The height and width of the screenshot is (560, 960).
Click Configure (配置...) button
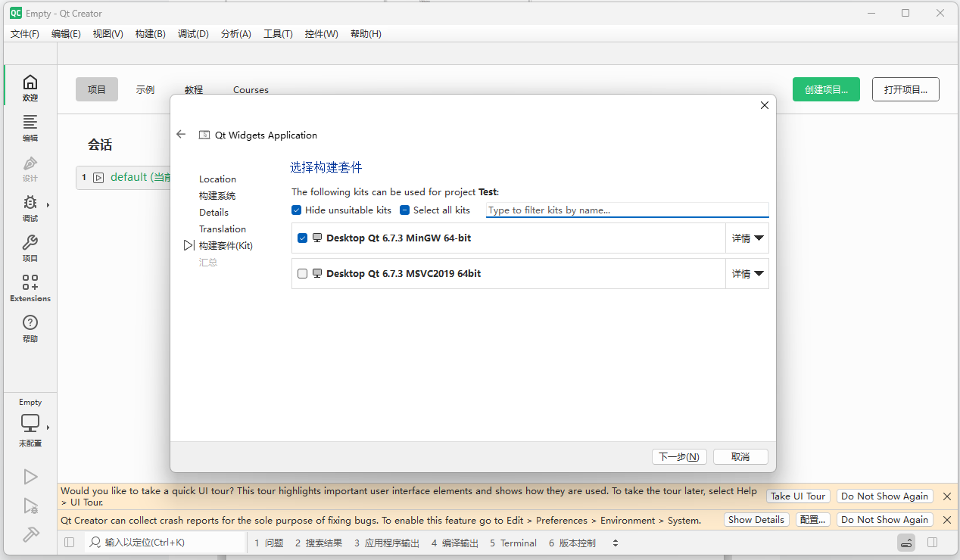point(812,520)
